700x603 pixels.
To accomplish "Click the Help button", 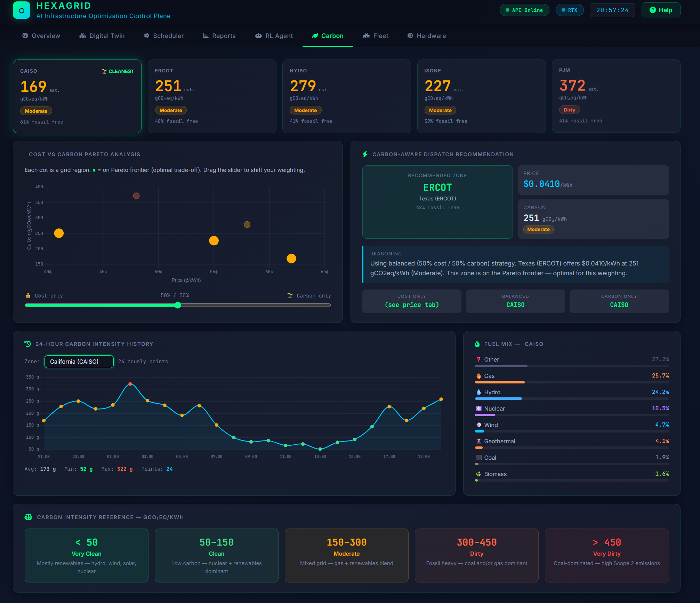I will tap(660, 10).
